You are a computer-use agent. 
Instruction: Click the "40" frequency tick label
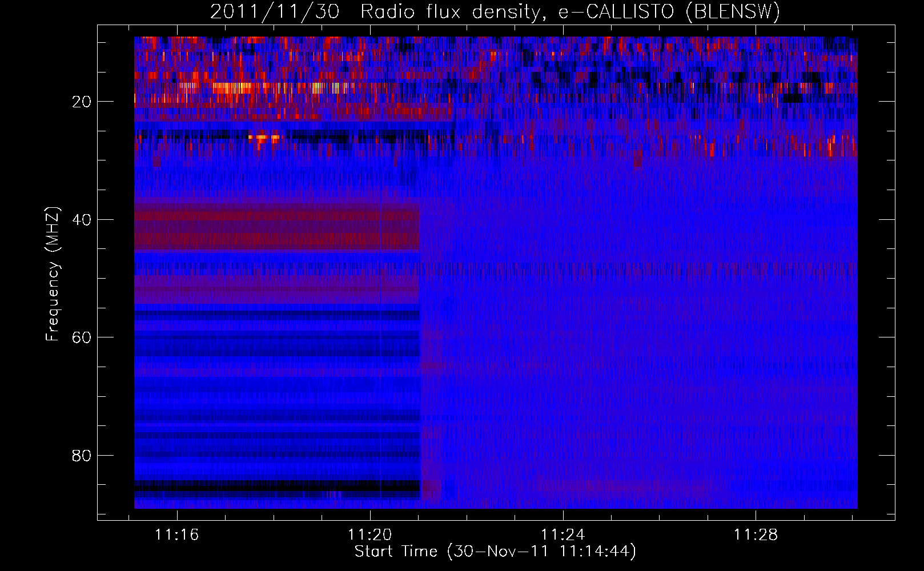coord(82,220)
